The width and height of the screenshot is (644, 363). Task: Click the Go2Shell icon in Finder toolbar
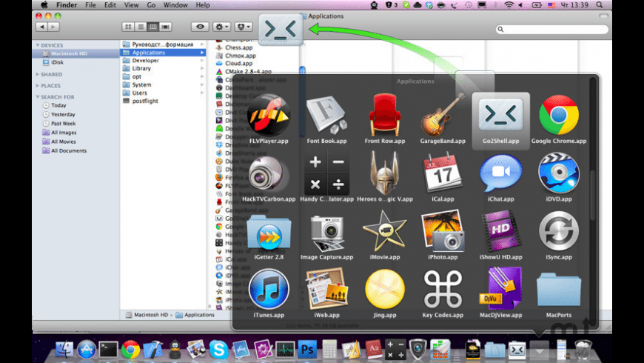[281, 30]
